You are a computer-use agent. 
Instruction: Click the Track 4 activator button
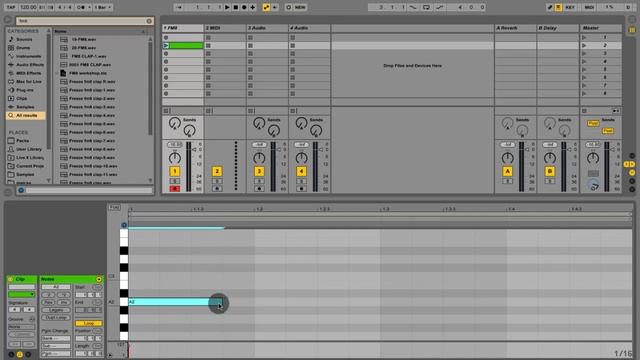301,171
